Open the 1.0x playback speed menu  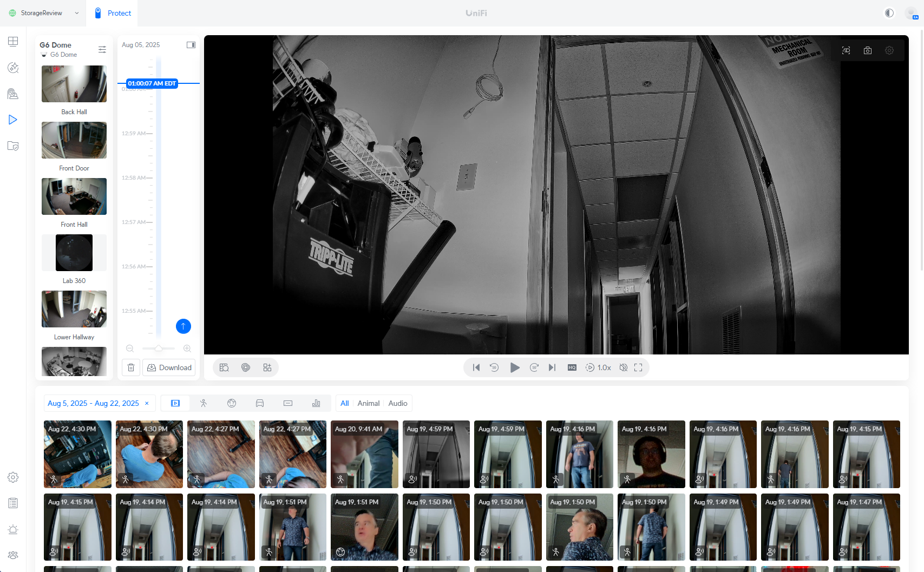tap(598, 367)
